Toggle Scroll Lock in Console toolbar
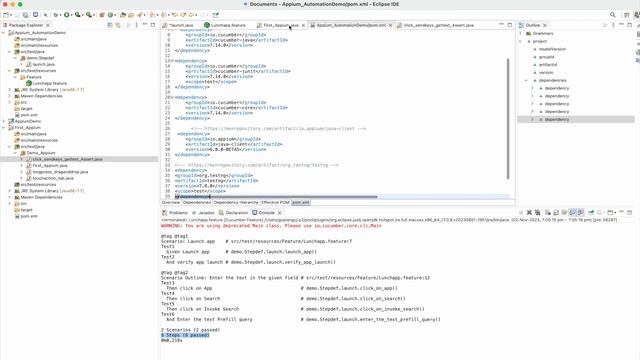The width and height of the screenshot is (640, 360). pos(556,212)
